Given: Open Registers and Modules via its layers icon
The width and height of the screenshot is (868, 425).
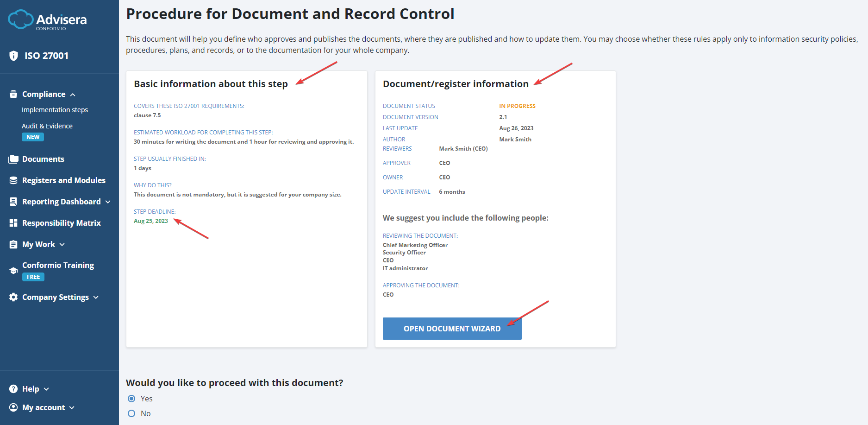Looking at the screenshot, I should point(13,180).
